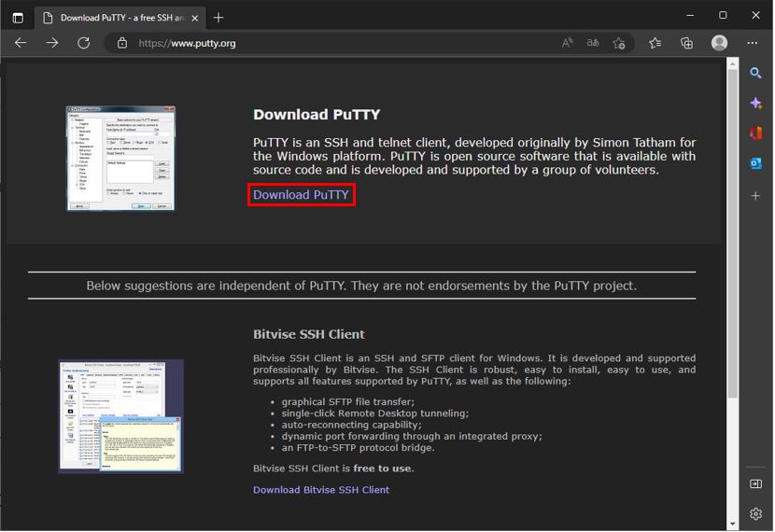
Task: Add this page to favorites
Action: pos(618,43)
